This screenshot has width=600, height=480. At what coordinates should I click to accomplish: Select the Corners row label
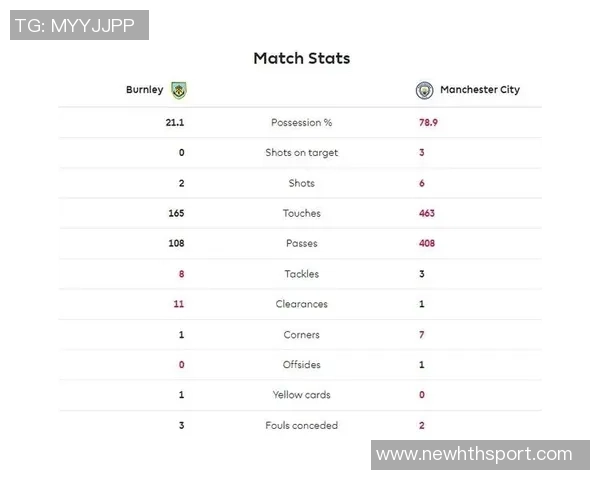coord(301,335)
